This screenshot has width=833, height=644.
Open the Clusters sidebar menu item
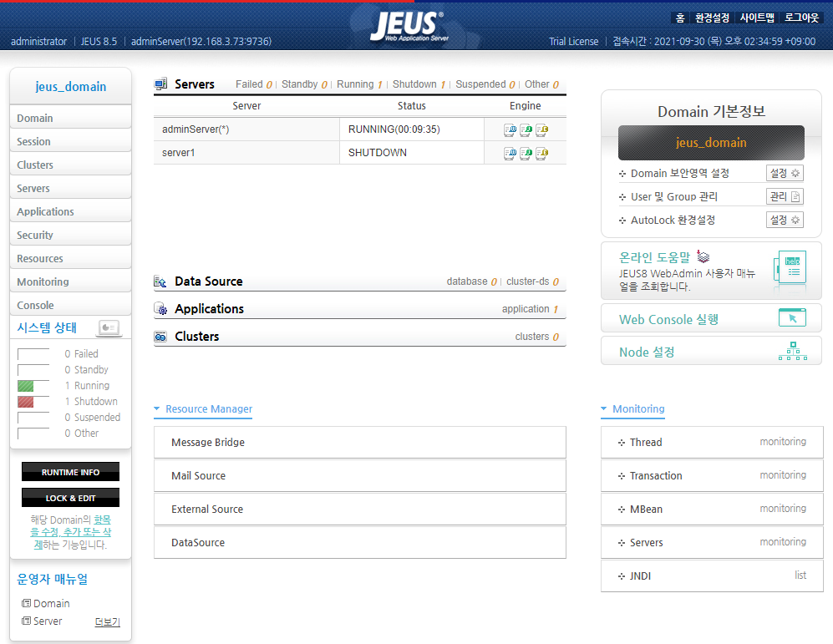[x=71, y=165]
